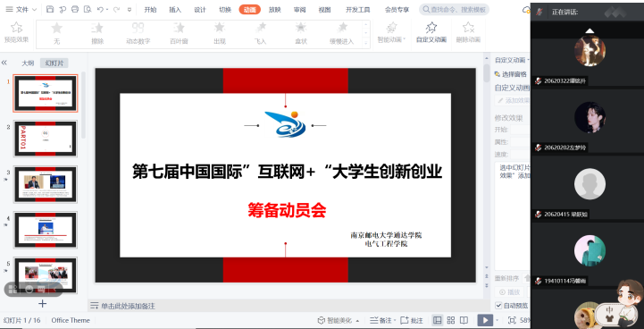Click the 预览效果 preview effect star icon
The image size is (644, 329).
(x=16, y=28)
